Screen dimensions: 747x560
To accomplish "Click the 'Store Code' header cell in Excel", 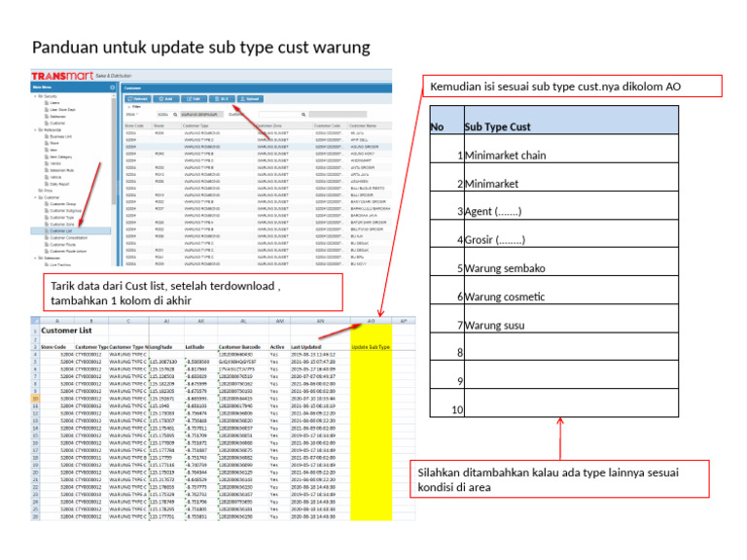I will pos(56,347).
